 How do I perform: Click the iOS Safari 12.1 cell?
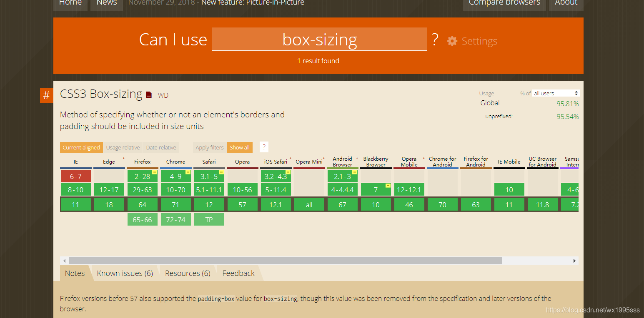(x=276, y=204)
